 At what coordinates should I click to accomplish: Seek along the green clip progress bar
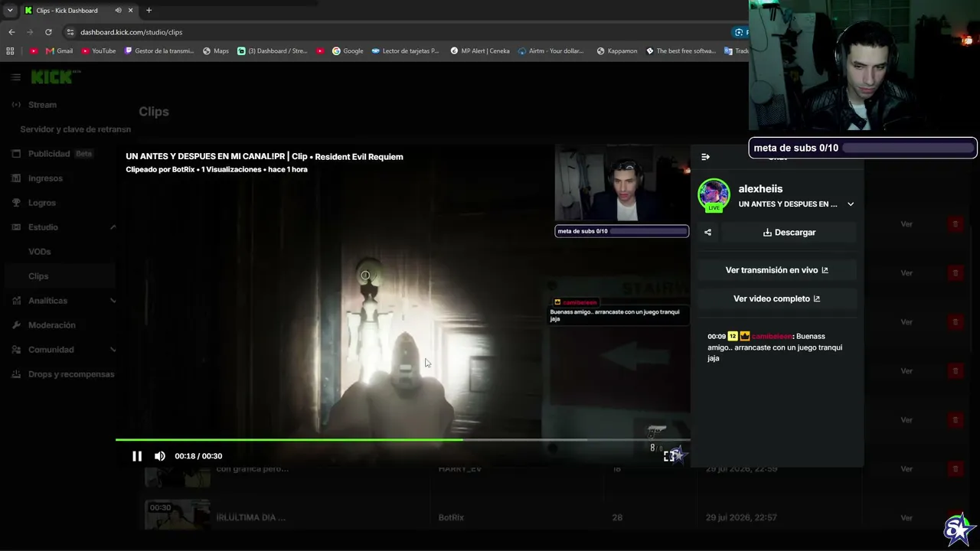[x=403, y=439]
